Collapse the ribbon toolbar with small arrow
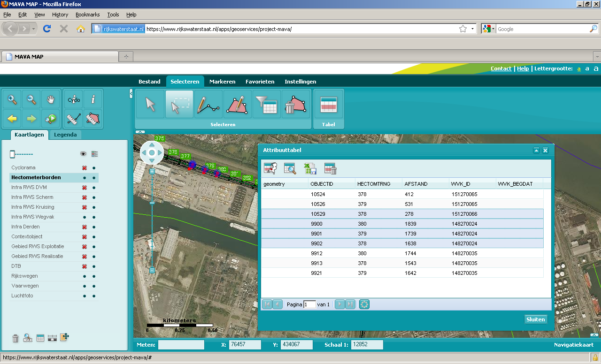The height and width of the screenshot is (364, 601). tap(140, 132)
